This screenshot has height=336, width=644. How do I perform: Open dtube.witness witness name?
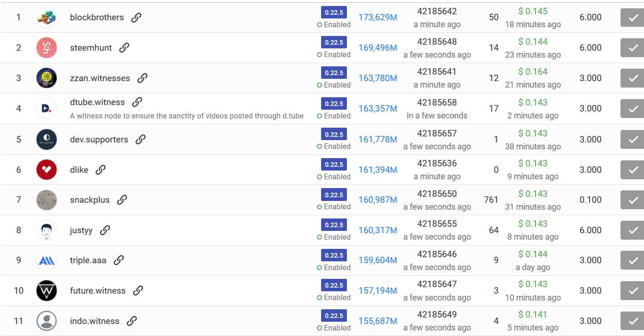coord(97,102)
